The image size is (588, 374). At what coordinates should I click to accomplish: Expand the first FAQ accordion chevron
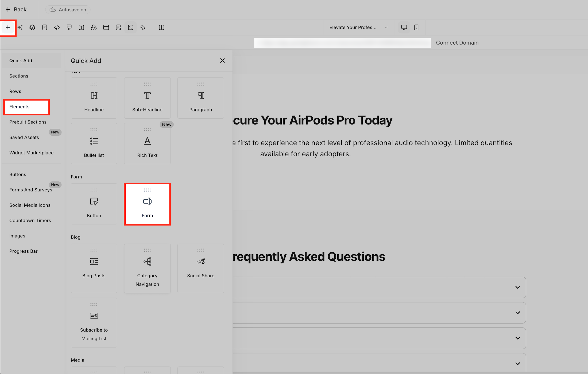pos(518,287)
